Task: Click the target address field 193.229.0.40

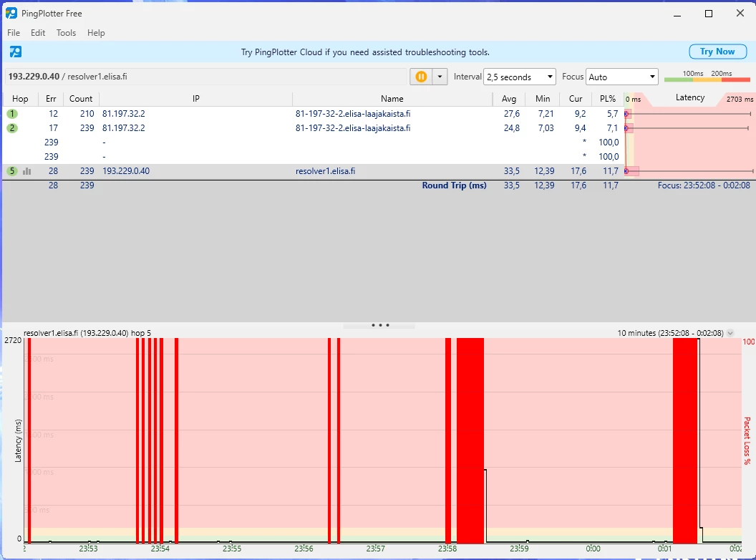Action: coord(206,77)
